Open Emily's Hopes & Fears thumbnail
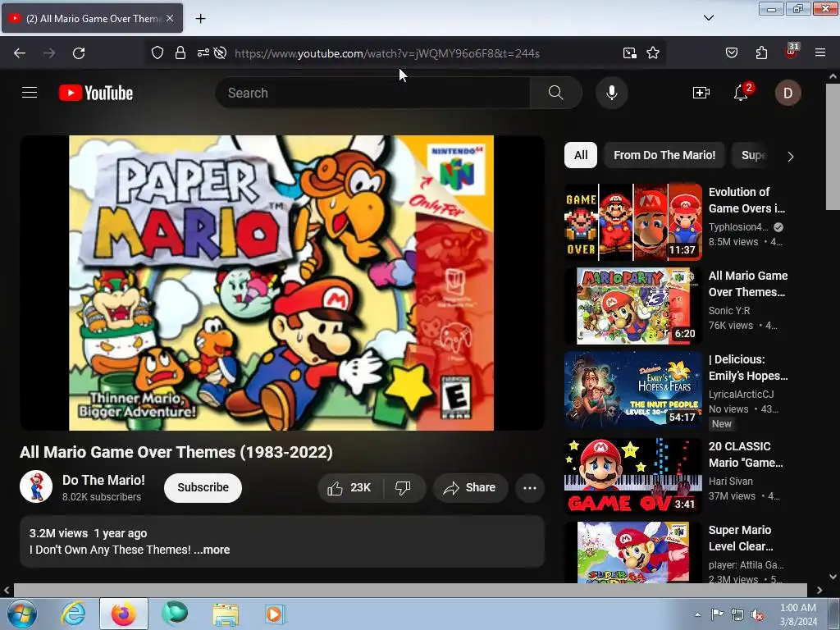Image resolution: width=840 pixels, height=630 pixels. [x=633, y=390]
